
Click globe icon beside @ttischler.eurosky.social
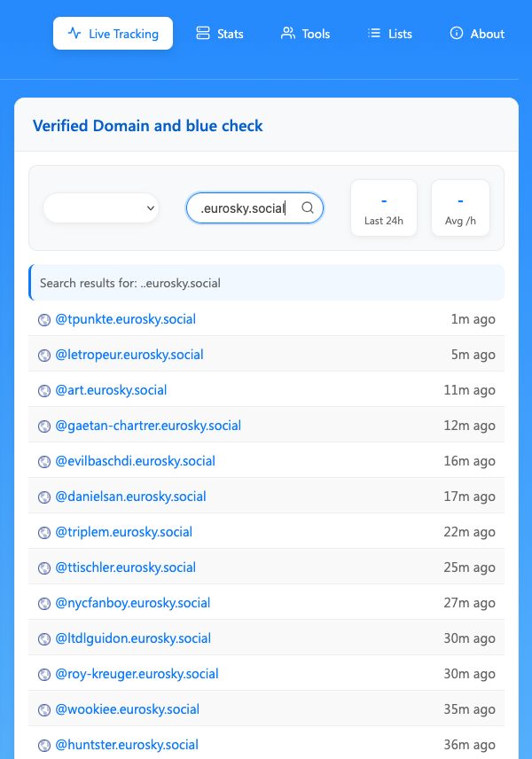pyautogui.click(x=44, y=568)
